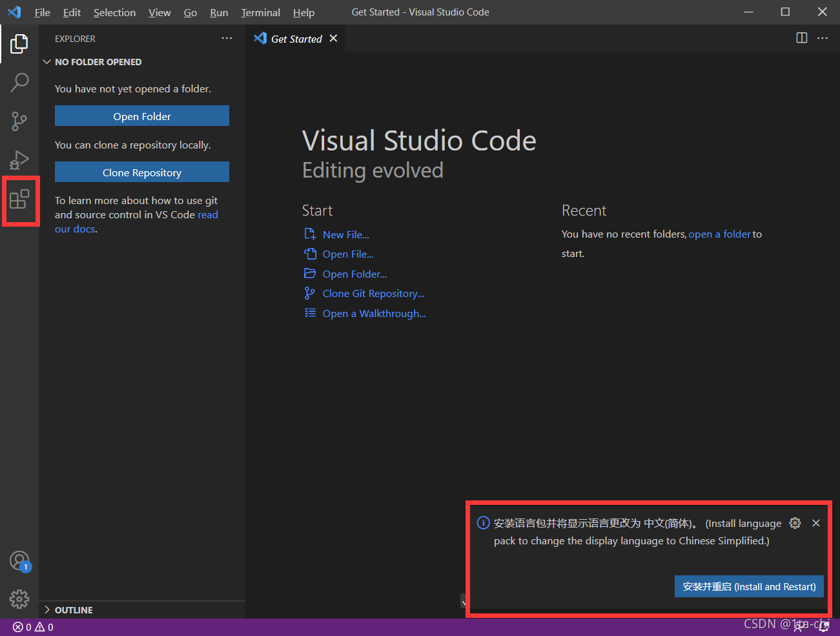Click the 'open a folder' link under Recent
Screen dimensions: 840x636
(x=720, y=234)
